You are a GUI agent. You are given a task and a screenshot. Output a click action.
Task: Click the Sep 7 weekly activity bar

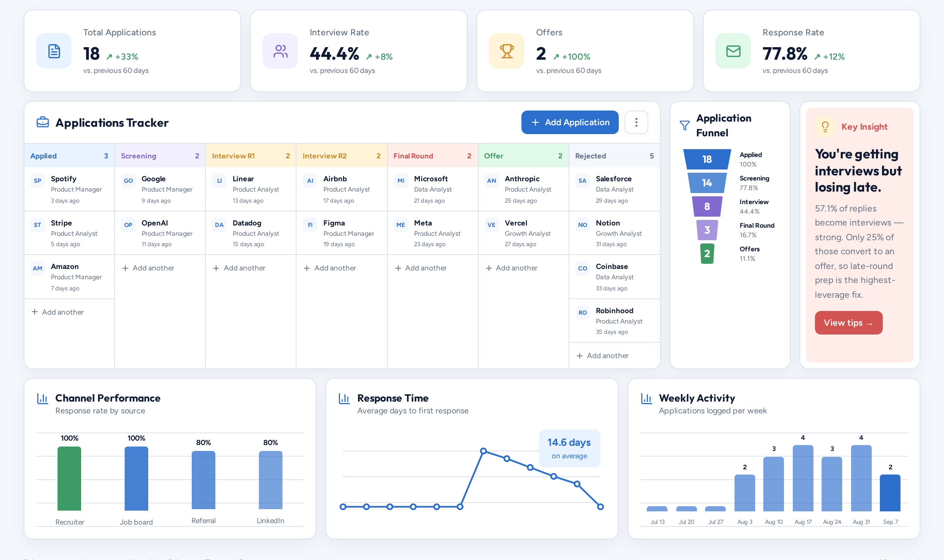tap(890, 493)
